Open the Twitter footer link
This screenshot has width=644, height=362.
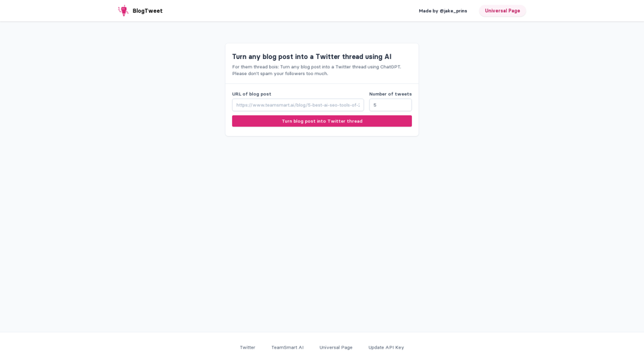248,347
